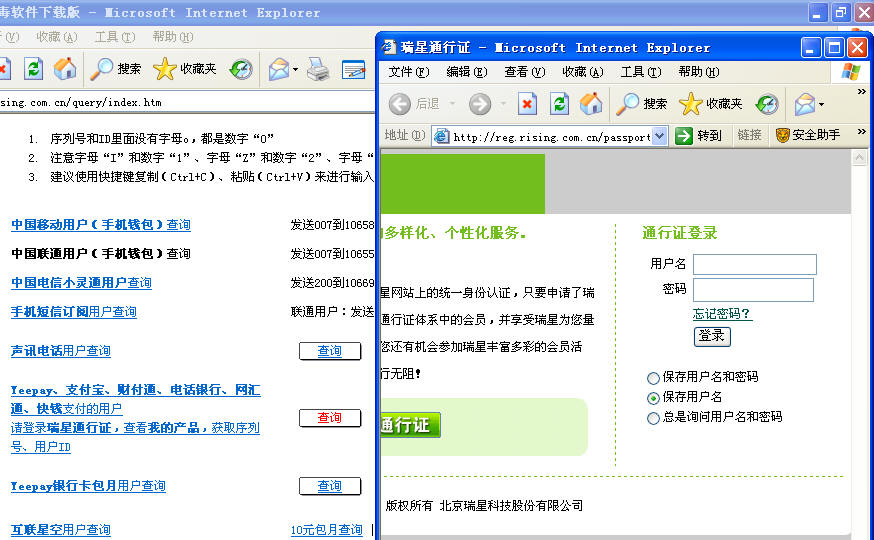This screenshot has width=874, height=540.
Task: Click Search magnifier in background IE window
Action: [101, 69]
